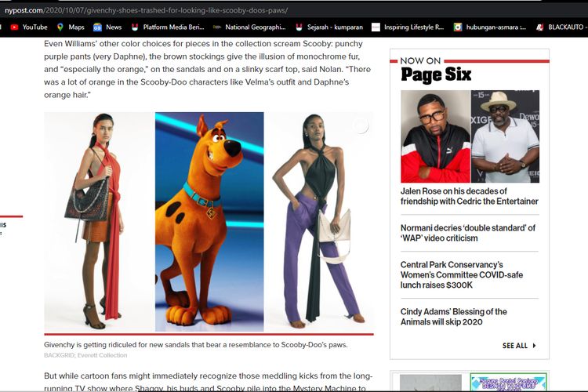
Task: Read Normani 'WAP' video criticism story
Action: point(467,233)
